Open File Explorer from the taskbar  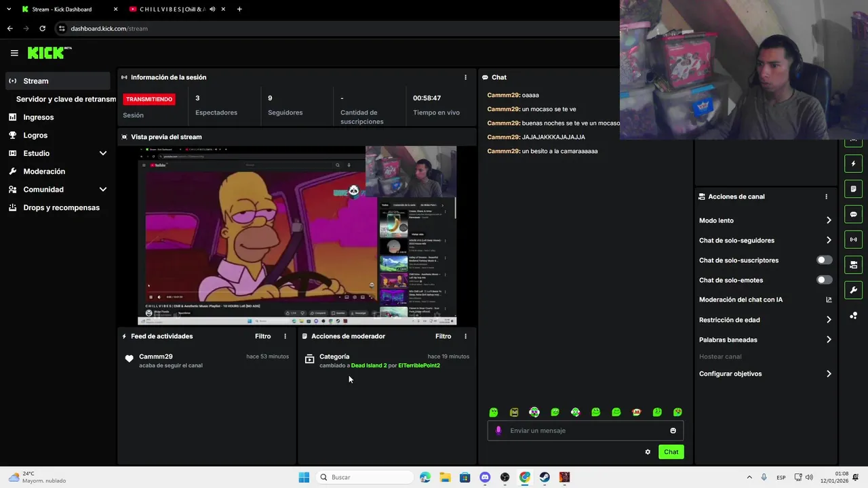[445, 477]
